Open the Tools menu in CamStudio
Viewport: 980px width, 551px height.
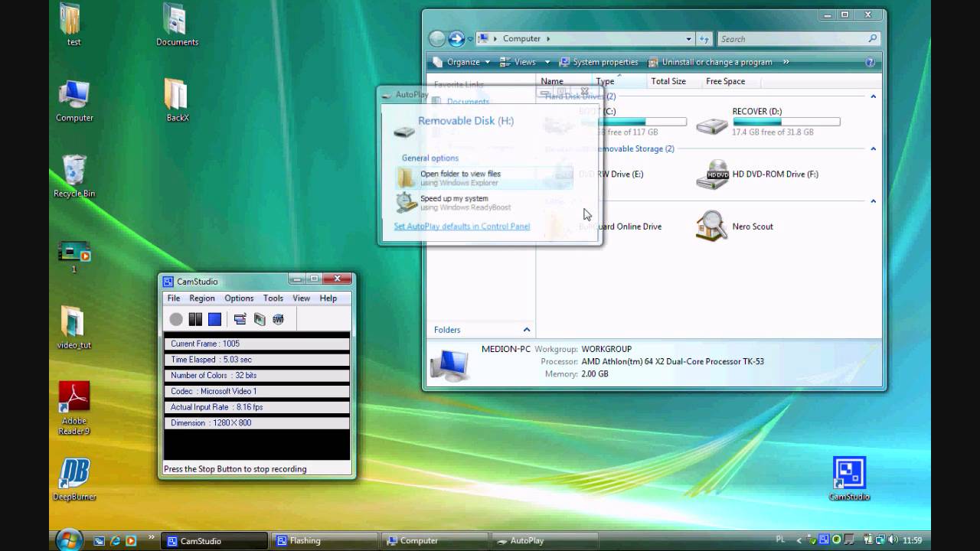(273, 298)
